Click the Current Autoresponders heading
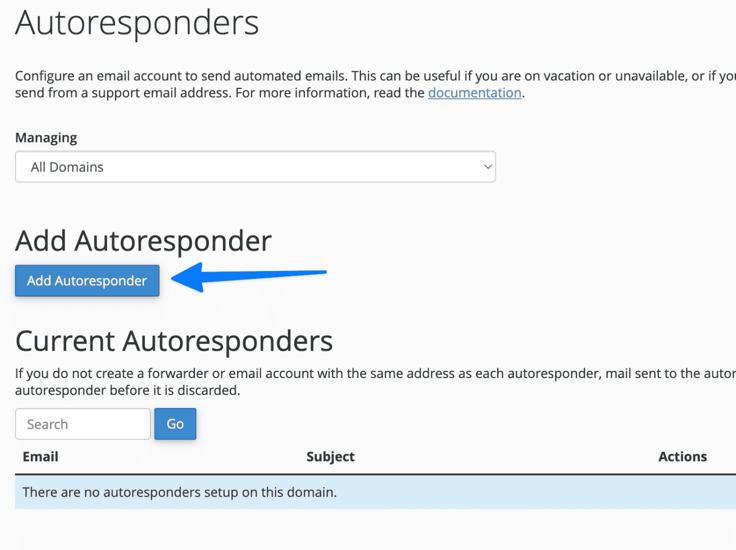This screenshot has width=736, height=550. tap(174, 341)
